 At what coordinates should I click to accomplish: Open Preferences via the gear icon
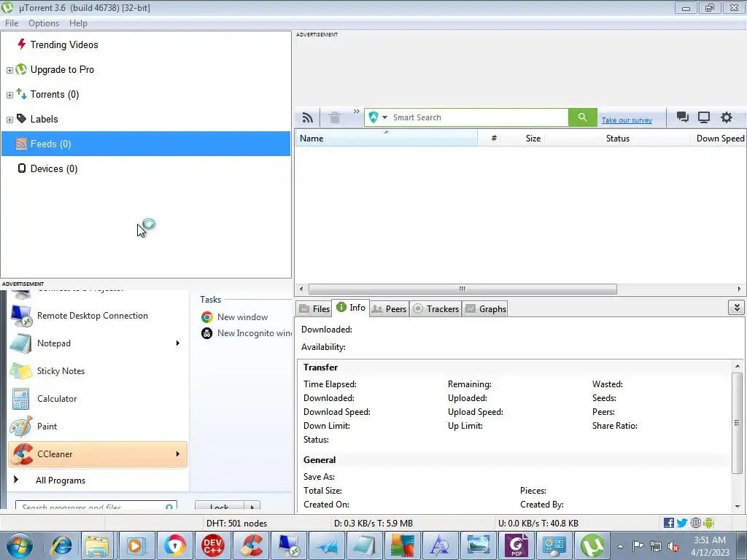(x=726, y=117)
